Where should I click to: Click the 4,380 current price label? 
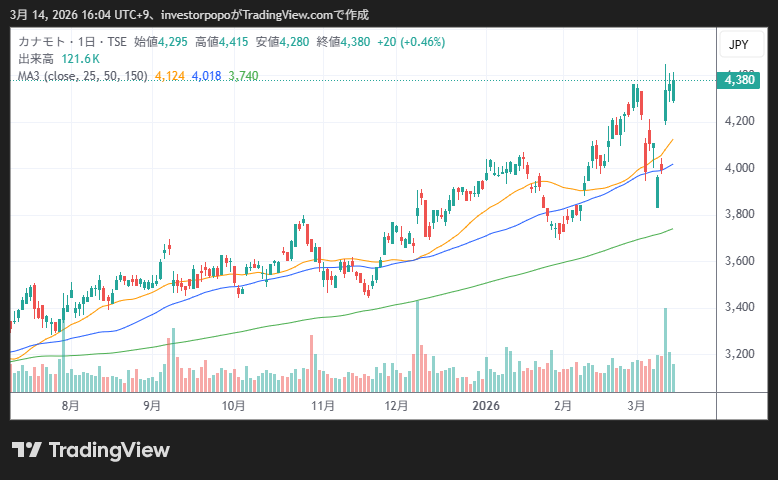(740, 80)
